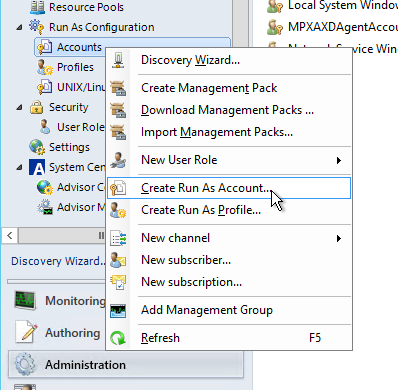Collapse the System Center Advisor node
Screen dimensions: 398x390
point(19,167)
